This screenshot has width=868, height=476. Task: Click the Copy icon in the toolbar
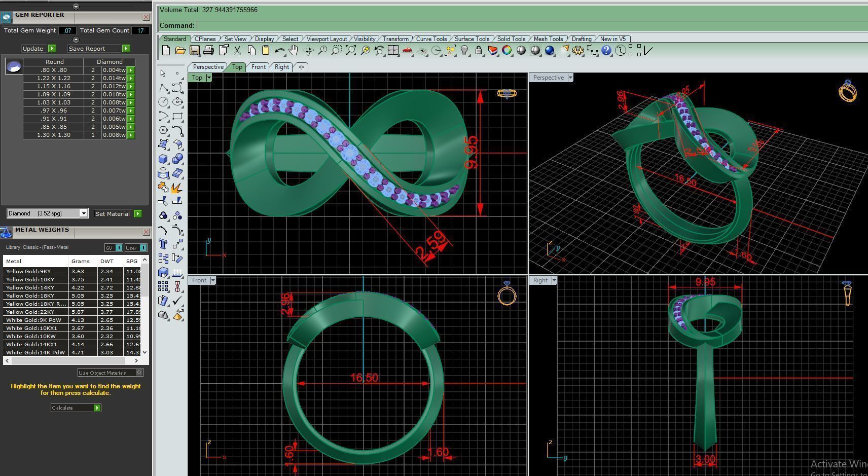pyautogui.click(x=251, y=50)
